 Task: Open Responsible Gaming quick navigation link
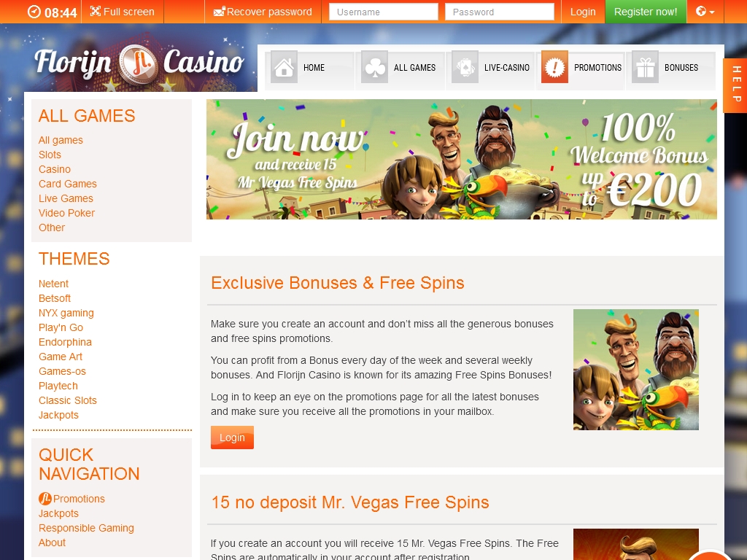click(x=86, y=528)
